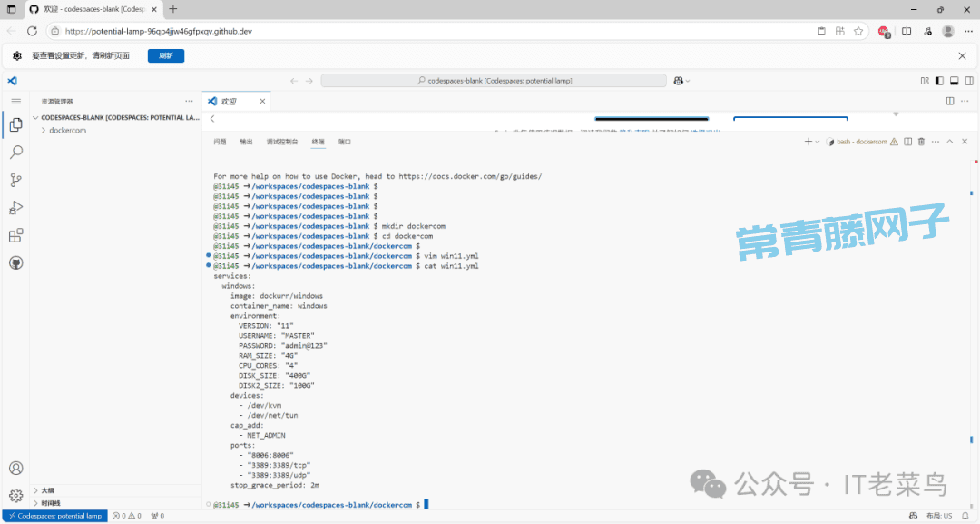Split the bash terminal

908,142
